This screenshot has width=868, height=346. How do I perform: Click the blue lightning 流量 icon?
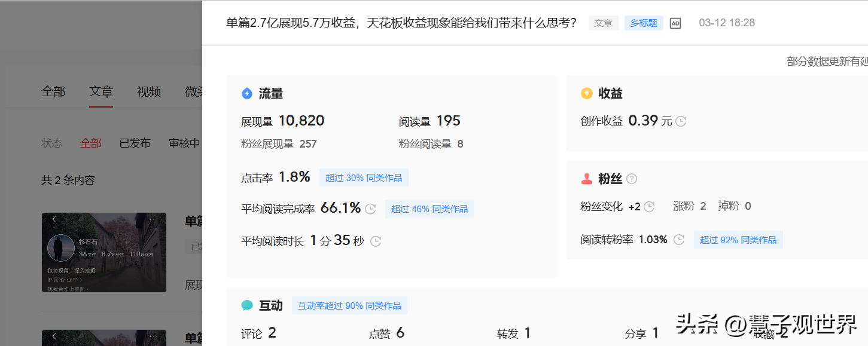pyautogui.click(x=247, y=93)
